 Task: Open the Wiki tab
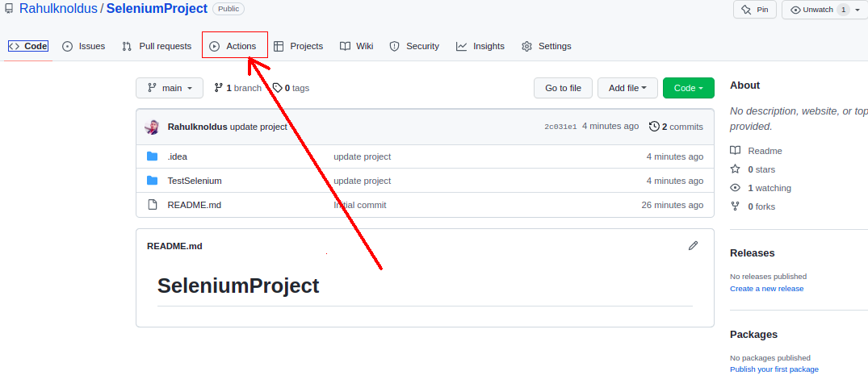pyautogui.click(x=357, y=47)
